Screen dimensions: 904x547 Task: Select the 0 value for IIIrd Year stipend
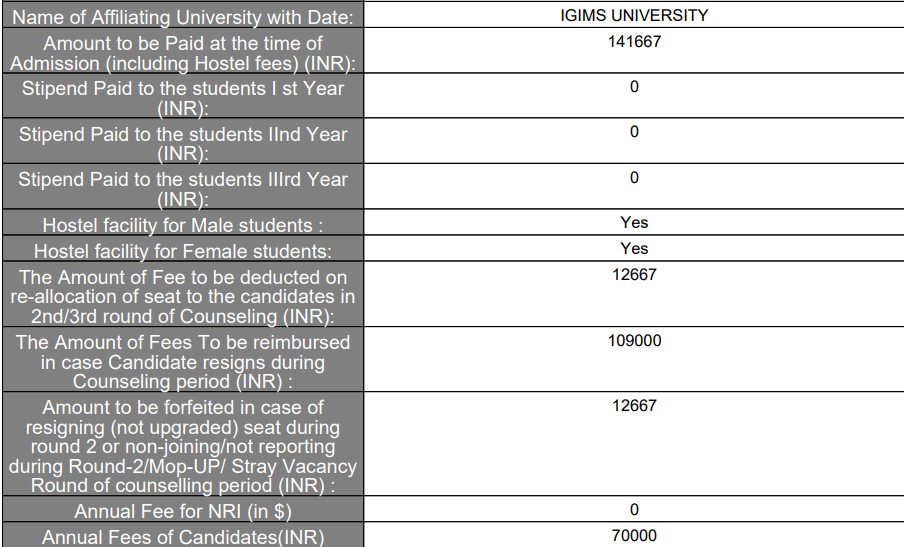pos(634,178)
